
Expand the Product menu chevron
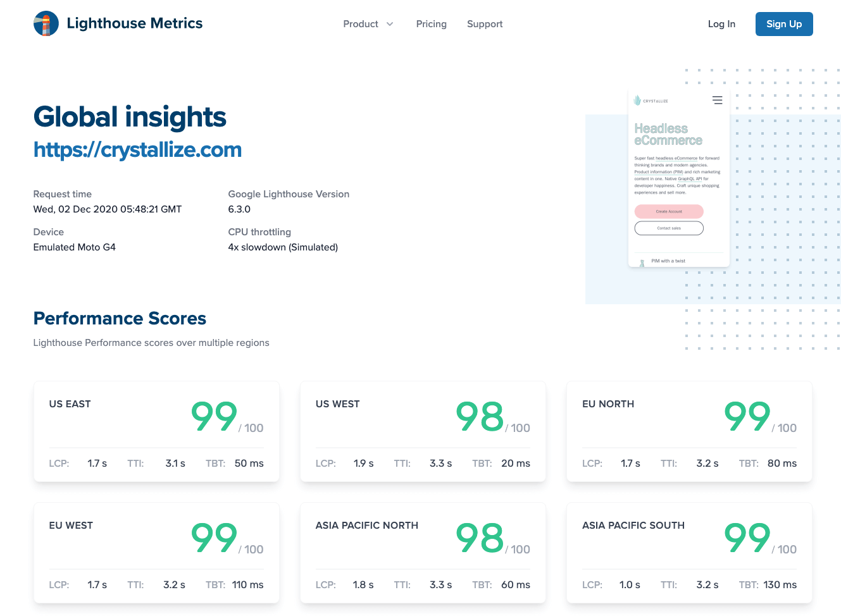coord(390,24)
